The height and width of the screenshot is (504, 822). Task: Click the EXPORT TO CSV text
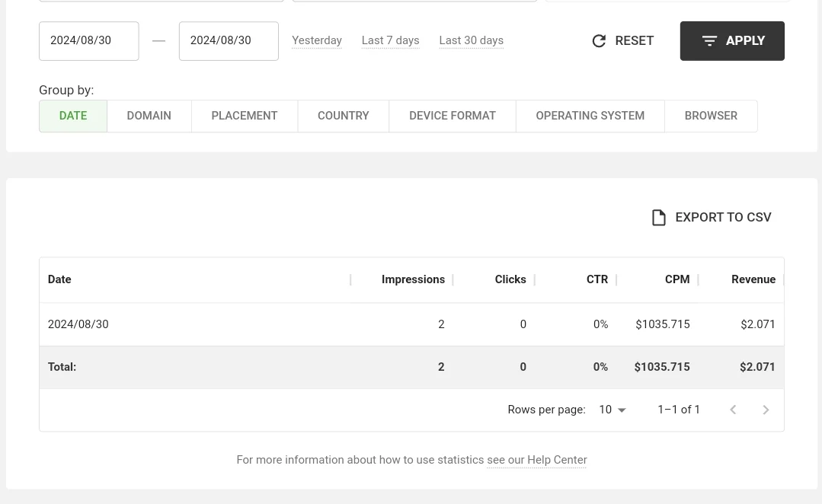coord(723,218)
